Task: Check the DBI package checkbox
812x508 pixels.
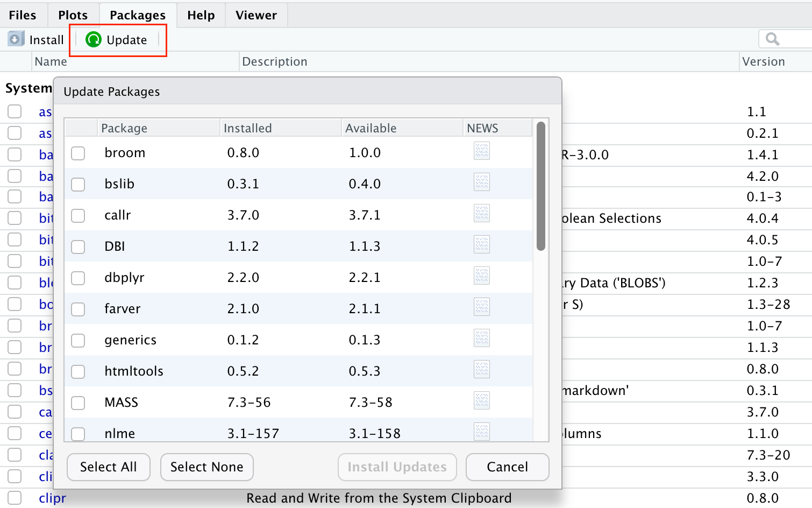Action: point(78,247)
